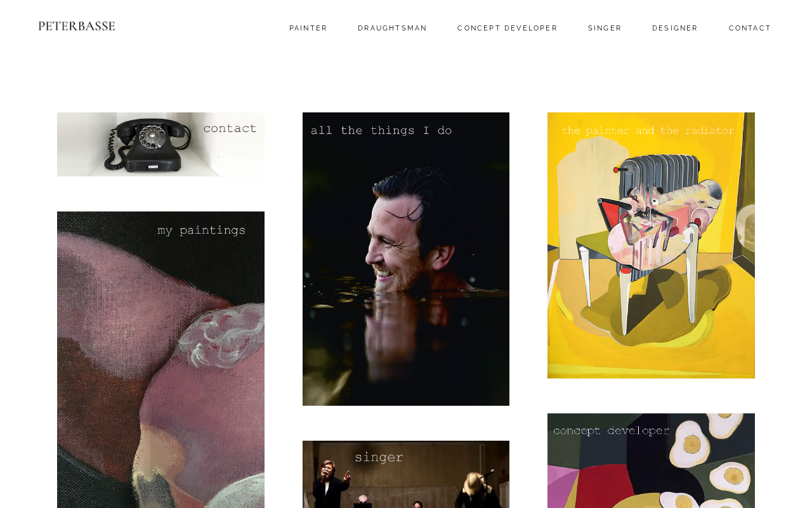Image resolution: width=812 pixels, height=508 pixels.
Task: Open the Singer navigation link
Action: click(x=605, y=29)
